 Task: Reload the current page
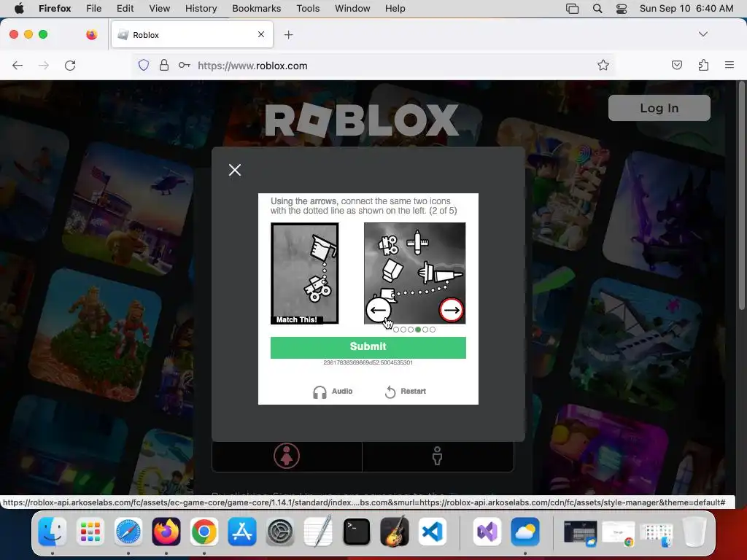[70, 65]
